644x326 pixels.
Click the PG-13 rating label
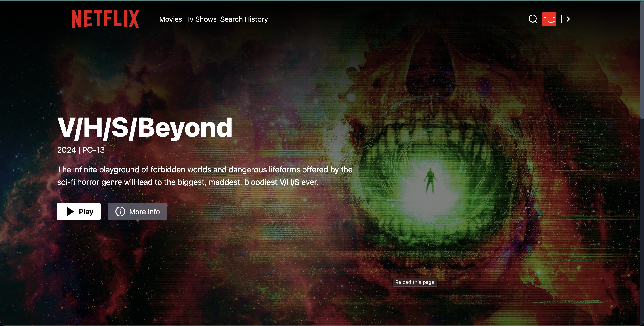[93, 150]
